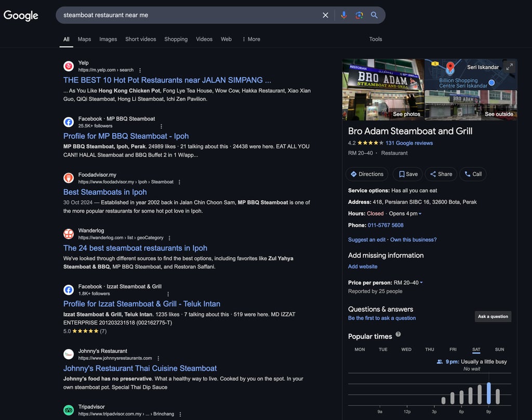The height and width of the screenshot is (420, 532).
Task: Open the Yelp result's three-dot menu
Action: point(140,70)
